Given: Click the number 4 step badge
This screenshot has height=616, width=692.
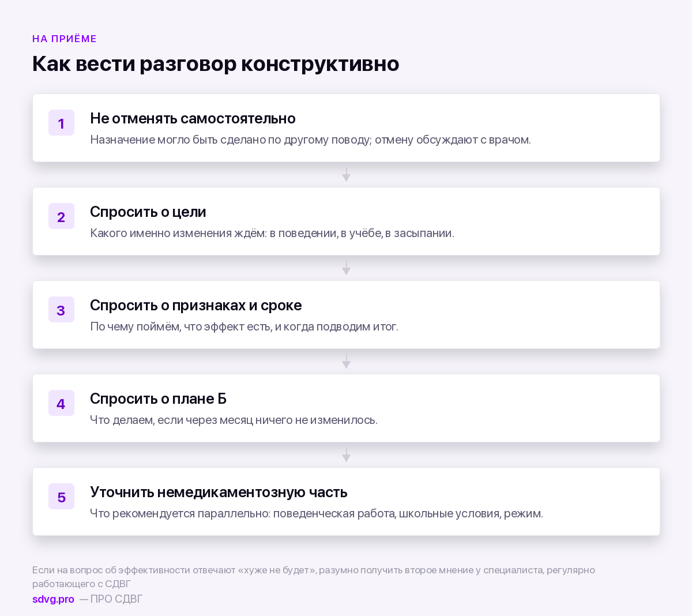Looking at the screenshot, I should tap(61, 403).
